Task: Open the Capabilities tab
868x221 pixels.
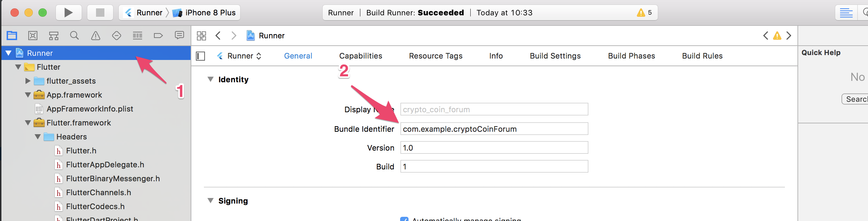Action: point(361,56)
